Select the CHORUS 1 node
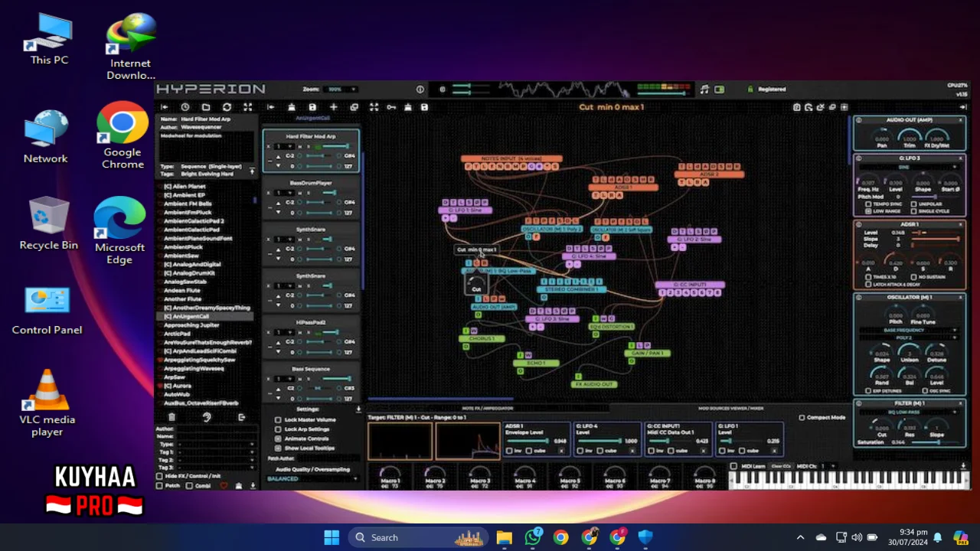The height and width of the screenshot is (551, 980). (x=482, y=338)
